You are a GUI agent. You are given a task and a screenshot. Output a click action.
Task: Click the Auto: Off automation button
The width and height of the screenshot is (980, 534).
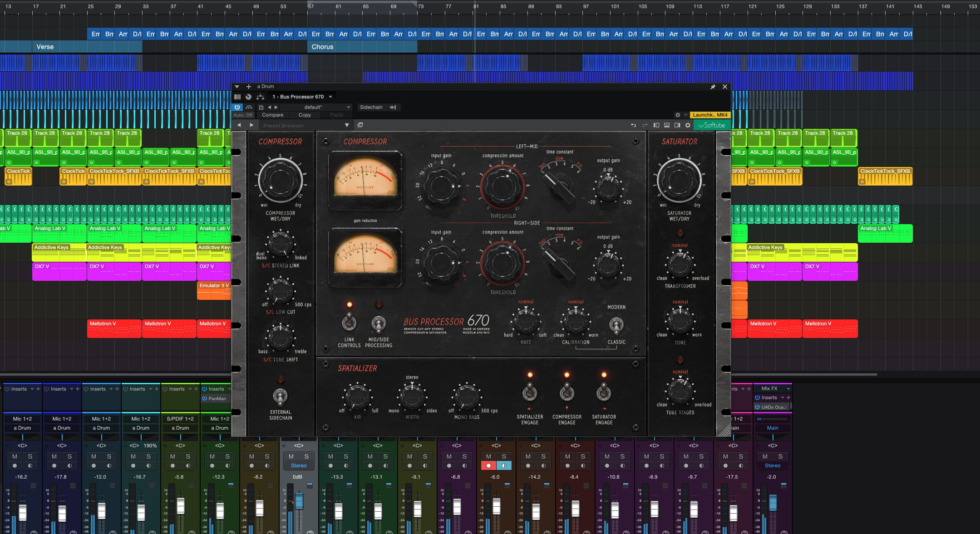pyautogui.click(x=243, y=115)
